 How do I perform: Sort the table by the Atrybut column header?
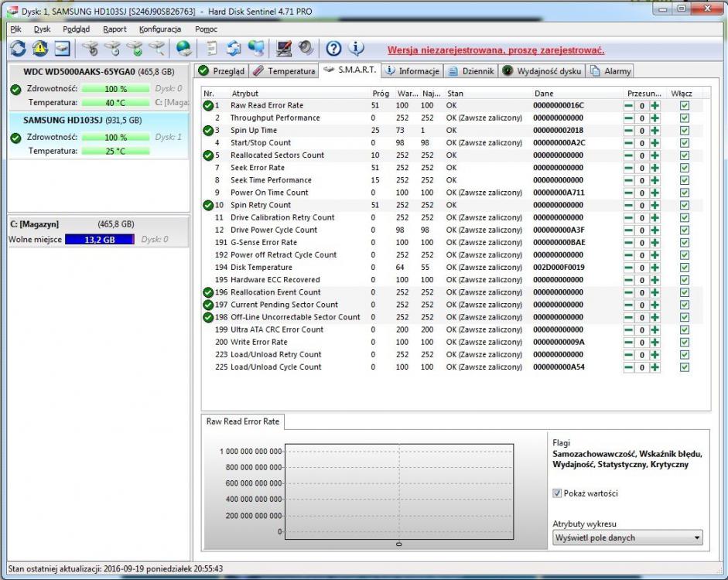pos(245,94)
